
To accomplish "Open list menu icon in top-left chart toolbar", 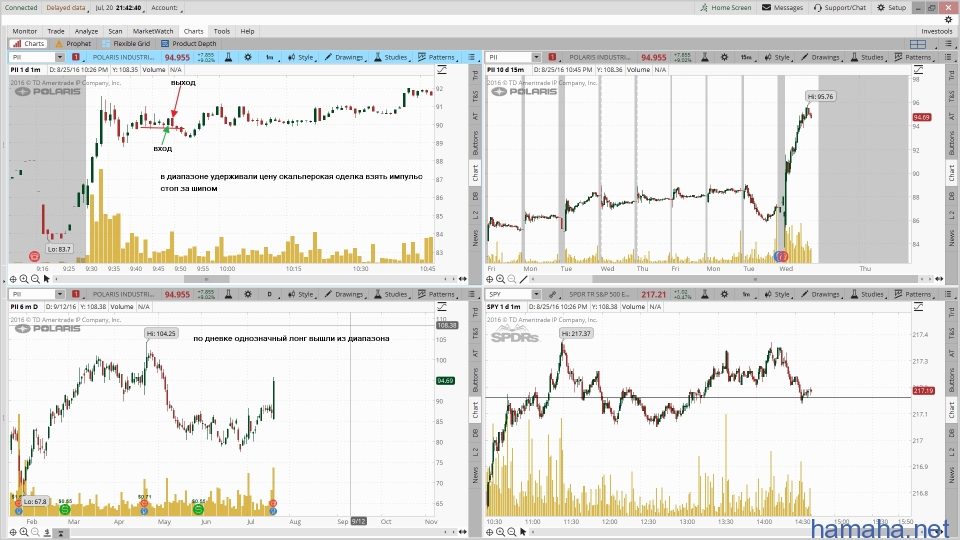I will 471,57.
